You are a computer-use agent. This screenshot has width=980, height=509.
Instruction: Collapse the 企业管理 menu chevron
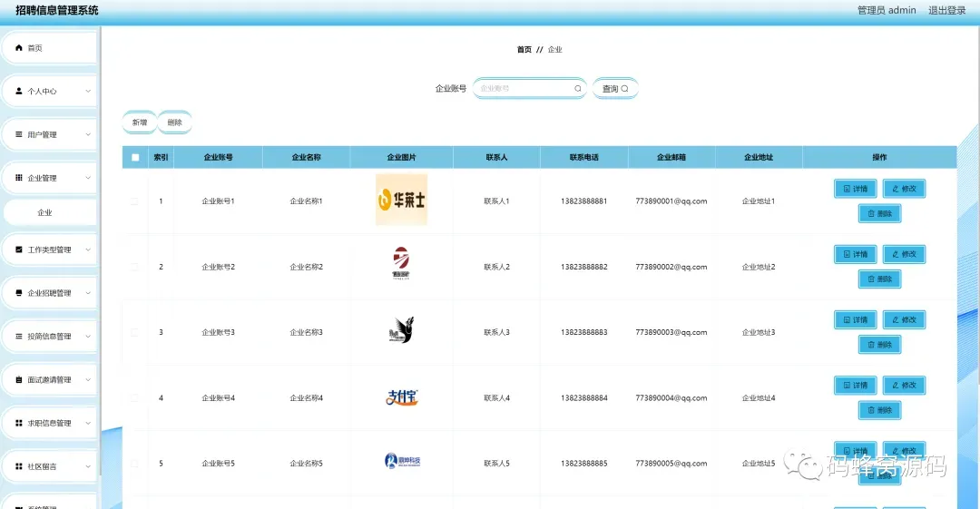pyautogui.click(x=88, y=178)
